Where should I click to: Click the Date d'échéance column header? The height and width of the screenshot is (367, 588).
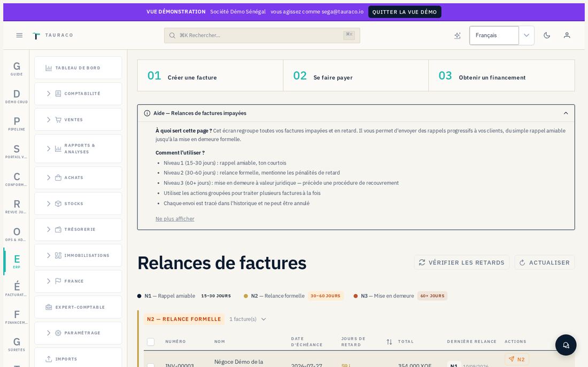point(307,341)
